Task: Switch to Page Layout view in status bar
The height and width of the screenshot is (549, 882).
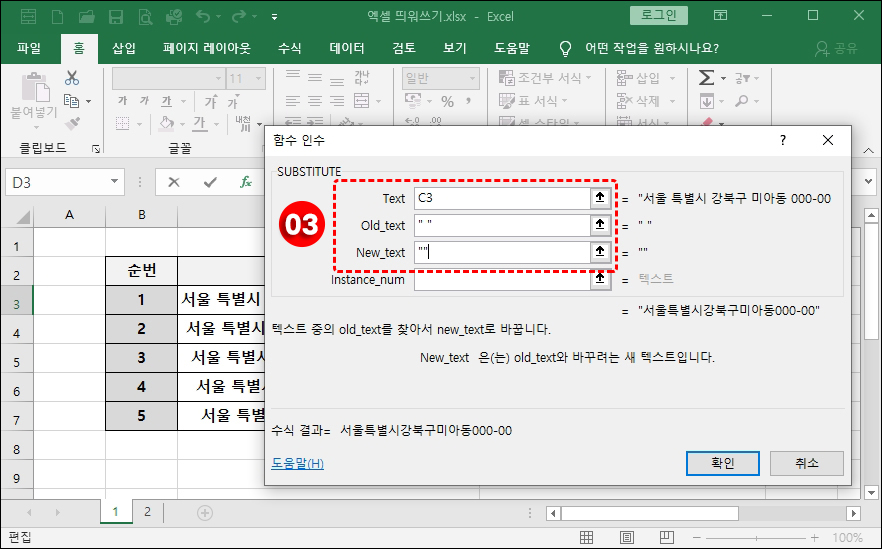Action: point(627,538)
